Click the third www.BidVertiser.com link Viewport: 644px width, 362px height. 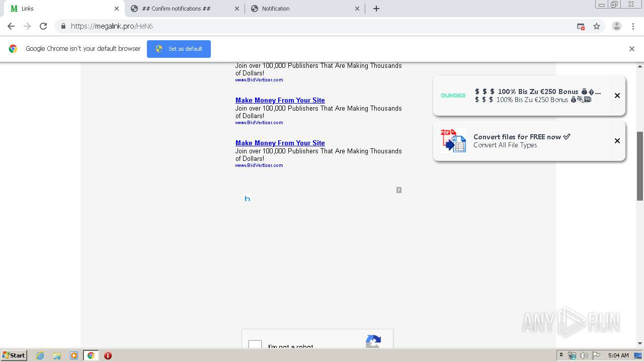point(259,165)
